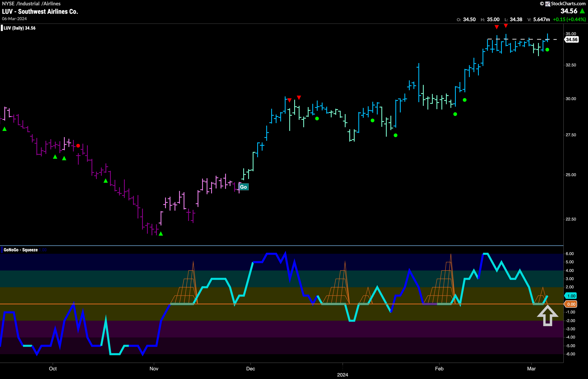Click the cyan 1.00 oscillator value tag
The width and height of the screenshot is (588, 379).
click(571, 296)
